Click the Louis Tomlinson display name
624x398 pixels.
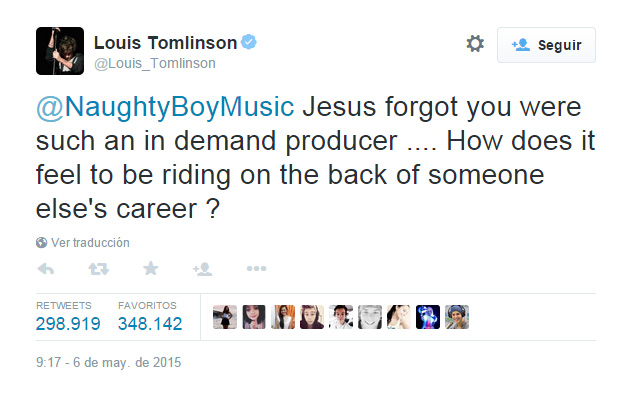point(165,43)
